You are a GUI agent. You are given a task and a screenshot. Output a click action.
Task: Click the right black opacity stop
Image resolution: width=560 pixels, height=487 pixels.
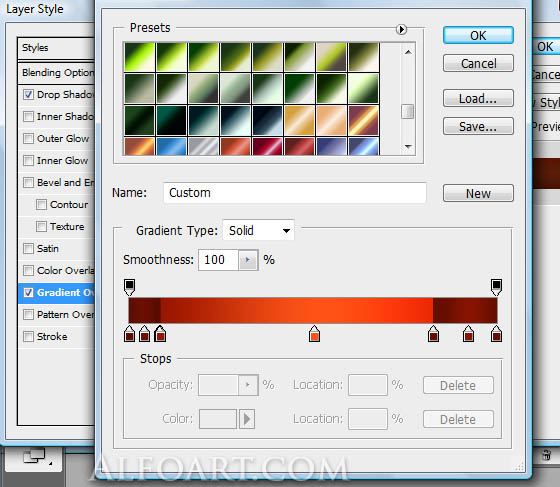tap(496, 287)
